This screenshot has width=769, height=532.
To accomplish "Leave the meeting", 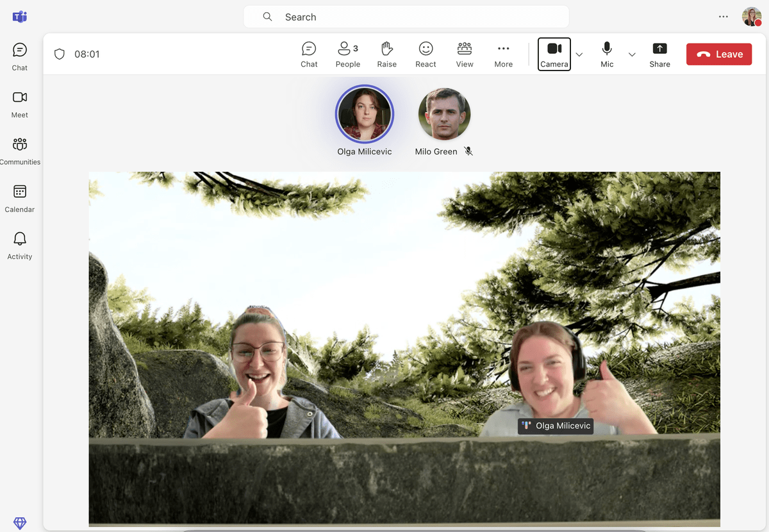I will (x=719, y=54).
